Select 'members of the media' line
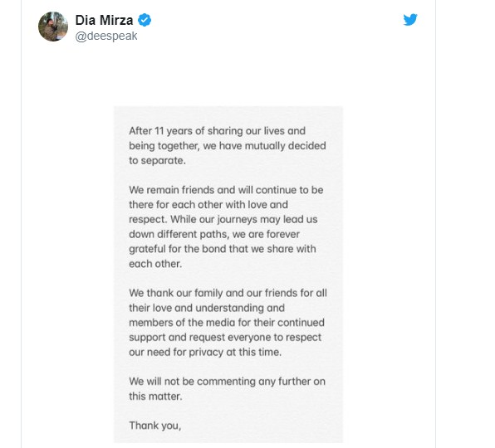495x448 pixels. [227, 323]
